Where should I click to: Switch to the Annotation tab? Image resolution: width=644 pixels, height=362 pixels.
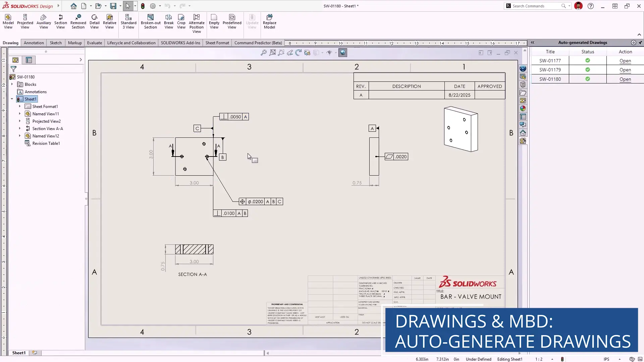34,43
